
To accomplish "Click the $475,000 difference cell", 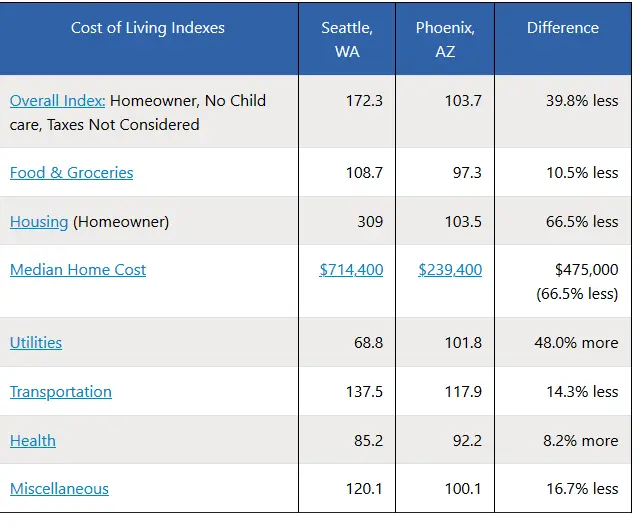I will [586, 270].
